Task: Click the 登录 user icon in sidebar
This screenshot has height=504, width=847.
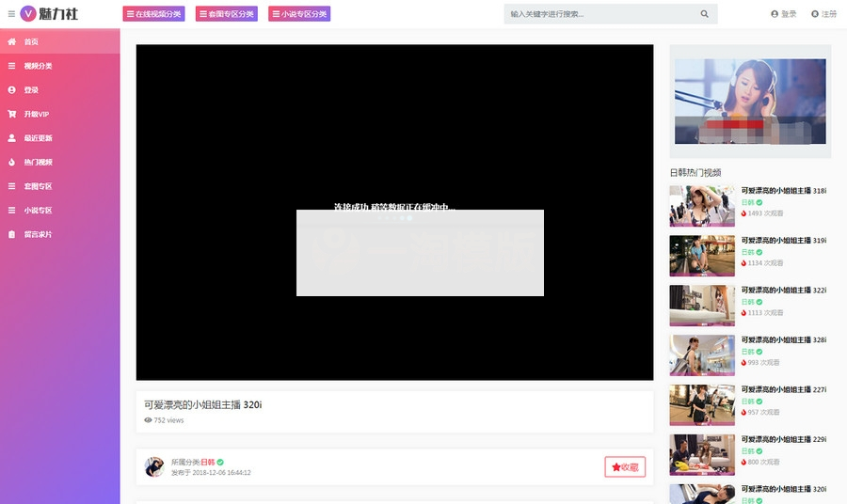Action: click(x=12, y=90)
